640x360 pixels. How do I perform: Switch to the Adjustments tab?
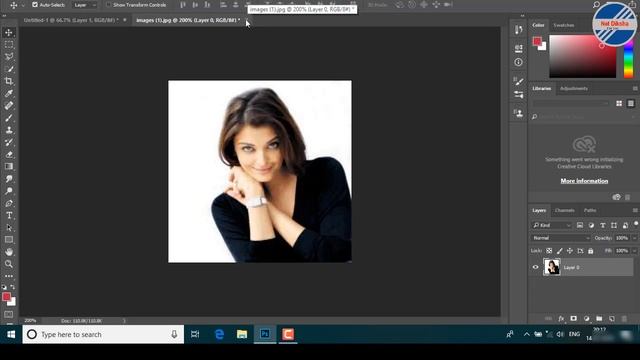click(x=574, y=89)
